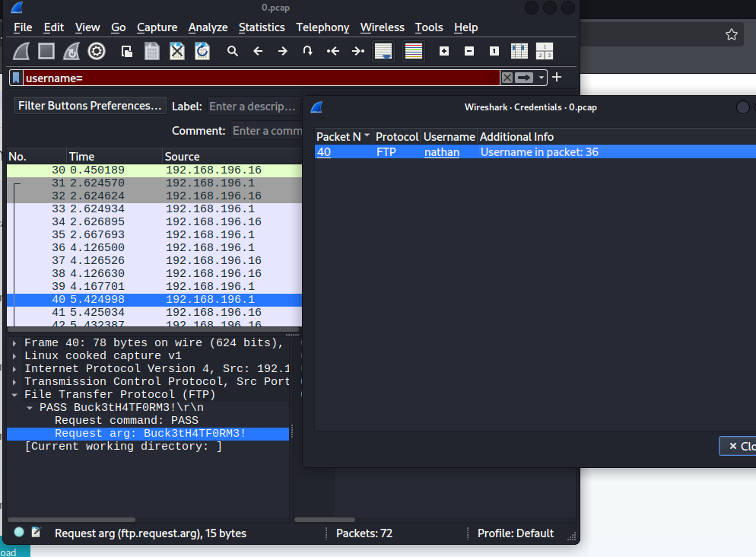Open the Telephony menu
756x557 pixels.
click(x=322, y=27)
